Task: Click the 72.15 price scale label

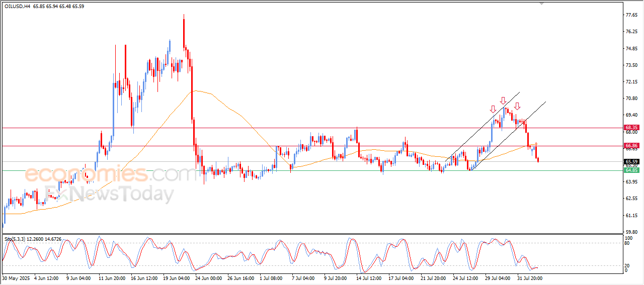Action: [x=631, y=81]
